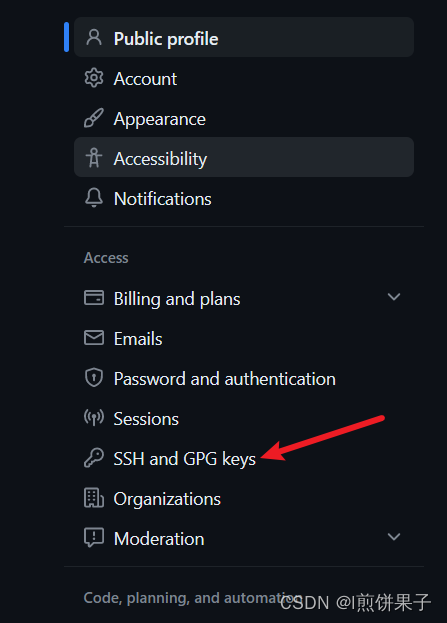
Task: Click the broadcast icon next to Sessions
Action: pos(94,418)
